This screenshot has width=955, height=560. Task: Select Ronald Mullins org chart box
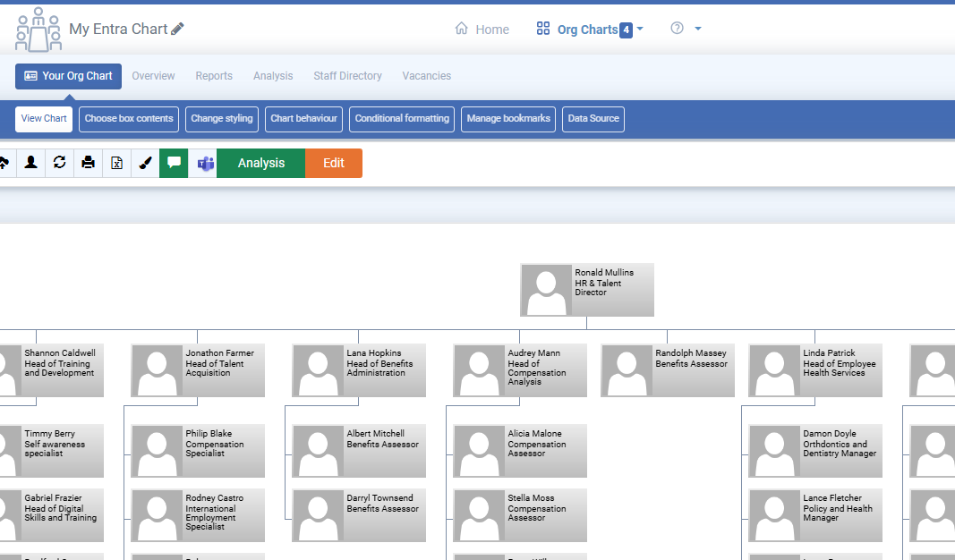[587, 290]
